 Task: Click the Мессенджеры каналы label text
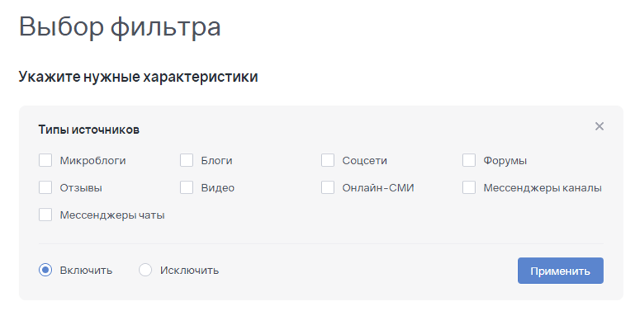click(x=542, y=188)
